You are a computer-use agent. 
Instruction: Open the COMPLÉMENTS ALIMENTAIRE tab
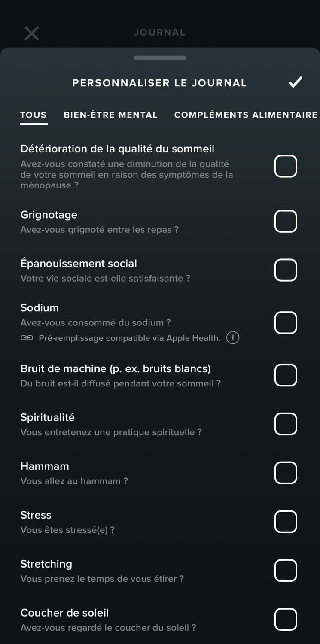pos(246,115)
